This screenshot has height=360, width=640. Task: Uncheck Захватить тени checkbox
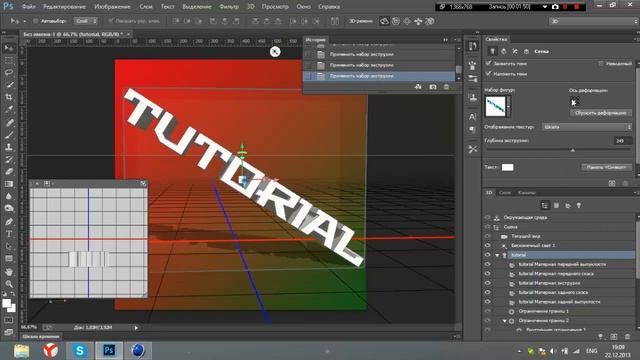tap(489, 63)
